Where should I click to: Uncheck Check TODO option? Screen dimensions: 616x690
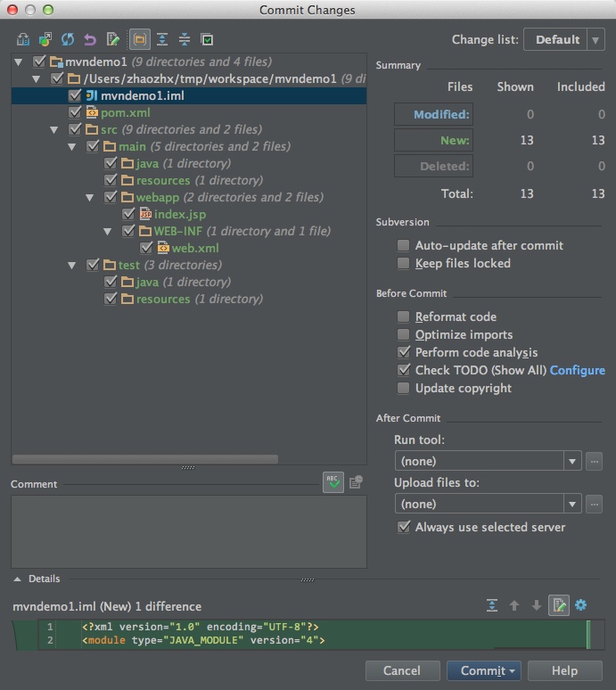click(x=404, y=370)
